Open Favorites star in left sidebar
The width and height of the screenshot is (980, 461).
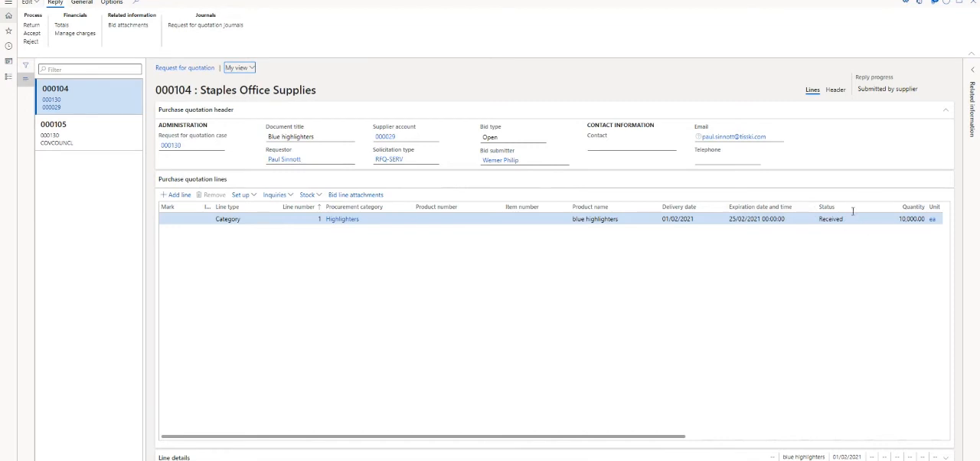(x=8, y=31)
